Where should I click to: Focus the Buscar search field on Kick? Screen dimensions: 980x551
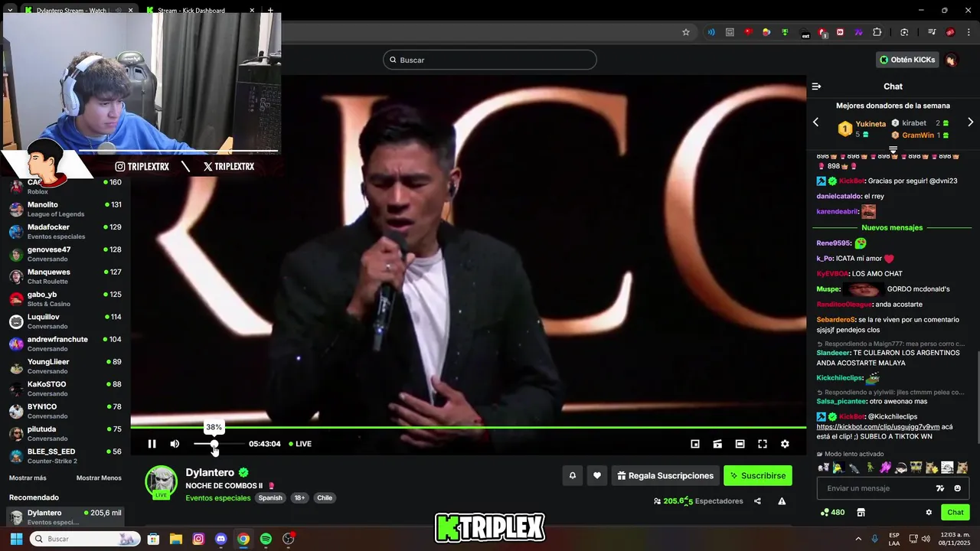(490, 60)
